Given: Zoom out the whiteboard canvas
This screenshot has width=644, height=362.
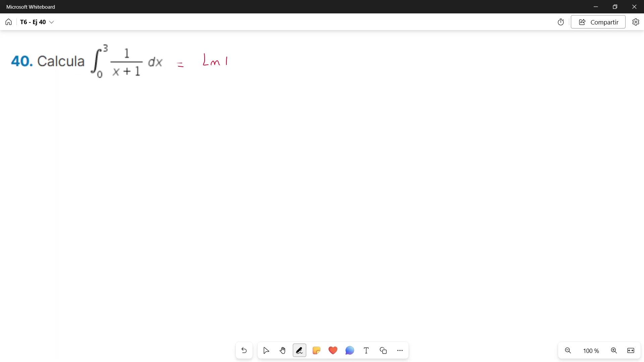Looking at the screenshot, I should (568, 350).
